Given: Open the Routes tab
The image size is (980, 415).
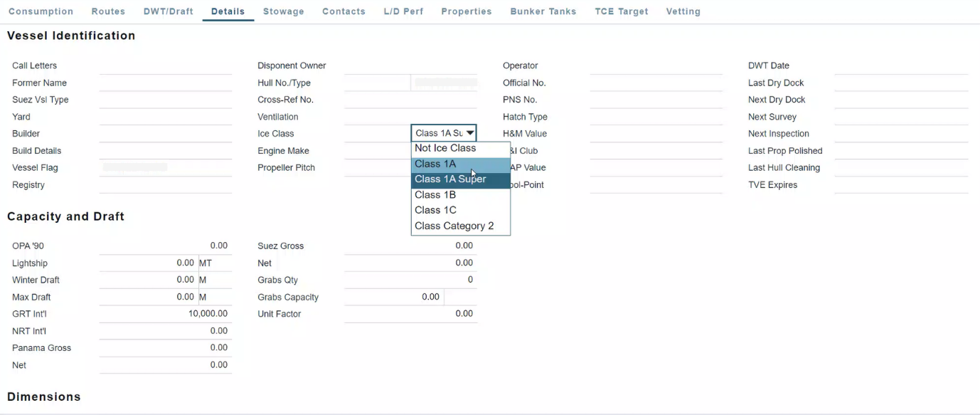Looking at the screenshot, I should coord(108,11).
